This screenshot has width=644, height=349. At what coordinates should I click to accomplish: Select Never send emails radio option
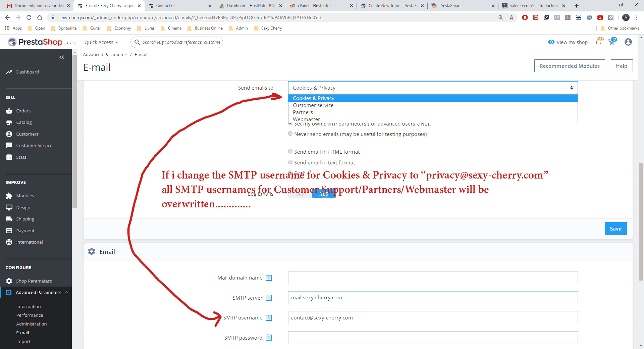(x=290, y=134)
